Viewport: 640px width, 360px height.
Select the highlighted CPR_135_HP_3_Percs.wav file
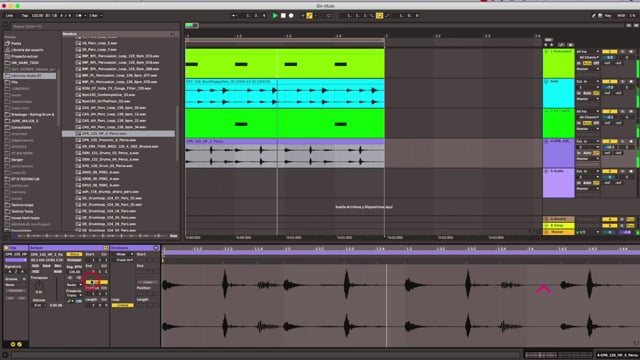tap(118, 133)
